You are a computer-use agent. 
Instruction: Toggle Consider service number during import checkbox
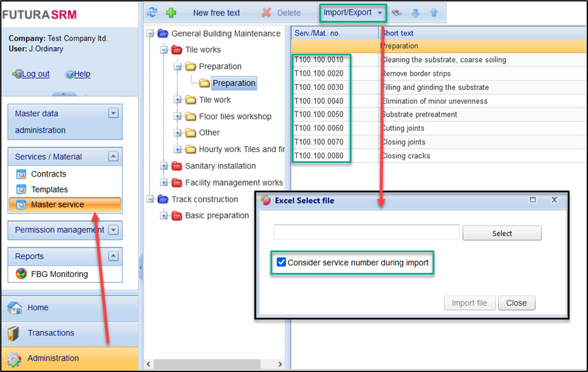[x=281, y=262]
